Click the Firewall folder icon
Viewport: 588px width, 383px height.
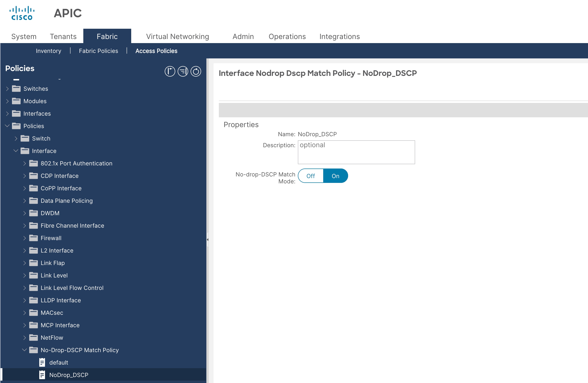coord(33,238)
